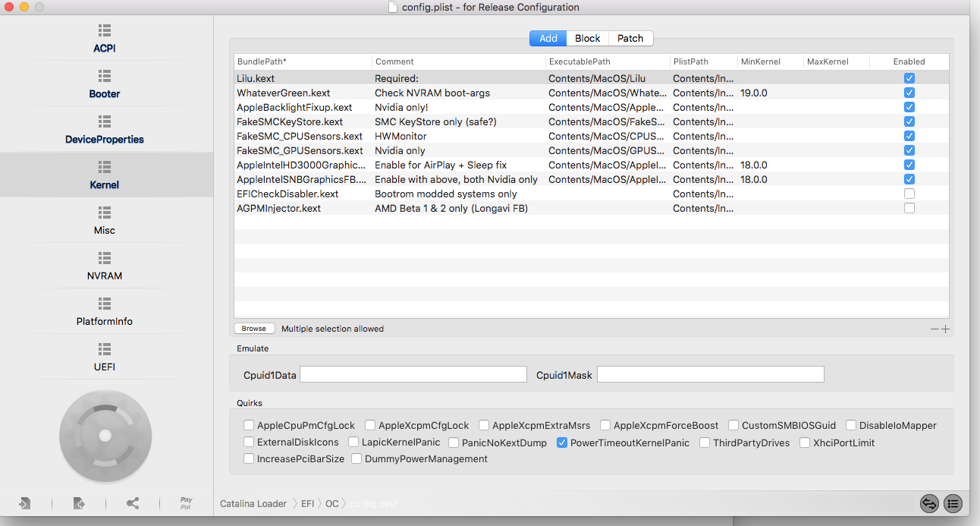980x526 pixels.
Task: Open PlatformInfo in the sidebar
Action: (105, 312)
